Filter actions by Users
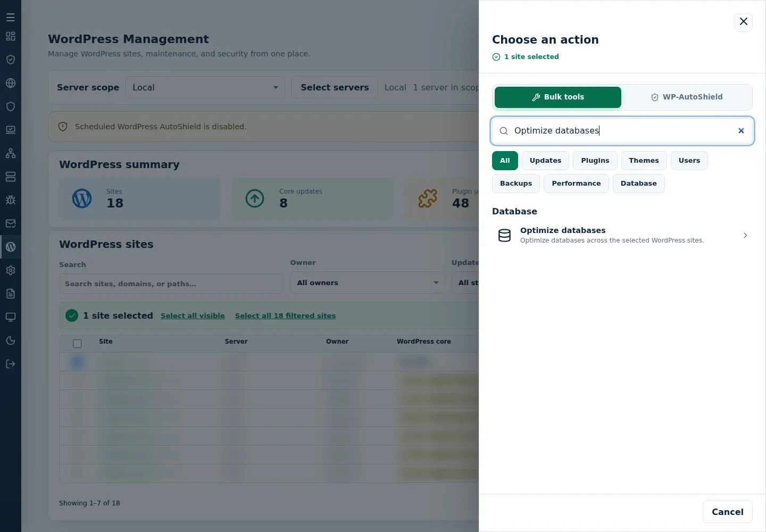Screen dimensions: 766x532 point(689,161)
